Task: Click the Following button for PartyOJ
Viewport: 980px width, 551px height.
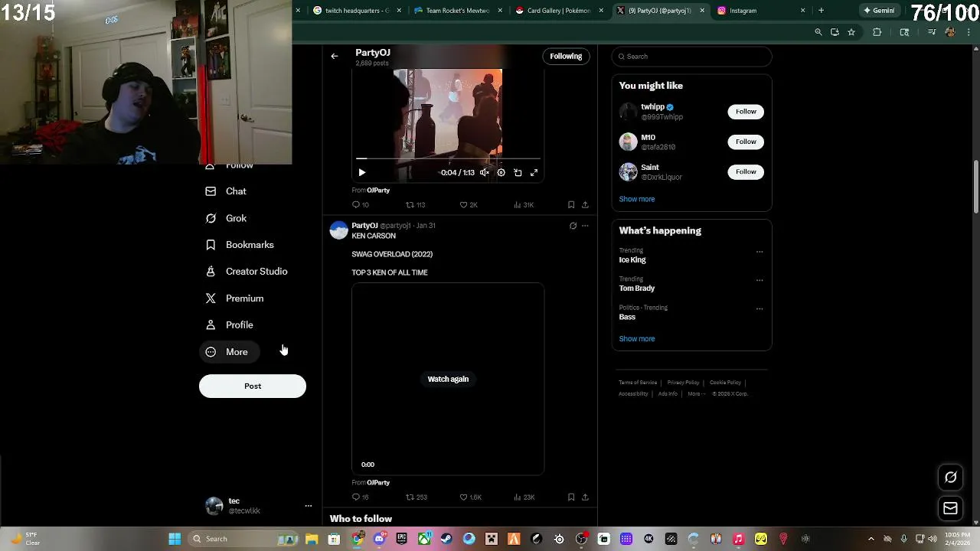Action: coord(566,56)
